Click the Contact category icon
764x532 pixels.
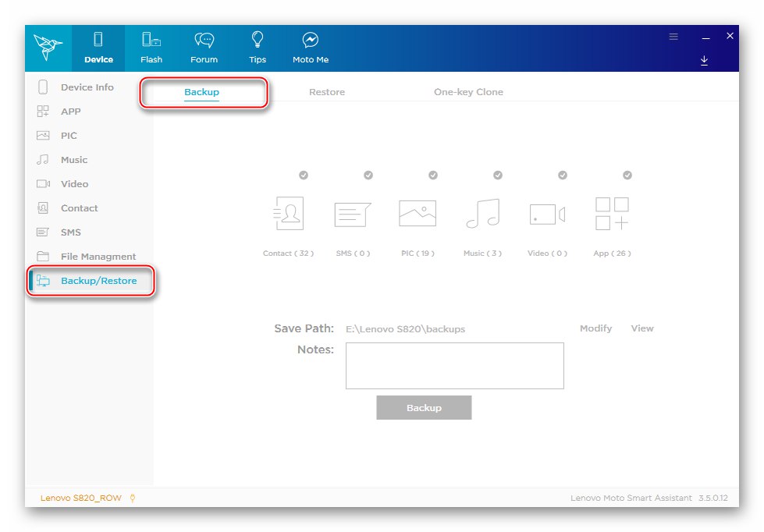pos(289,214)
